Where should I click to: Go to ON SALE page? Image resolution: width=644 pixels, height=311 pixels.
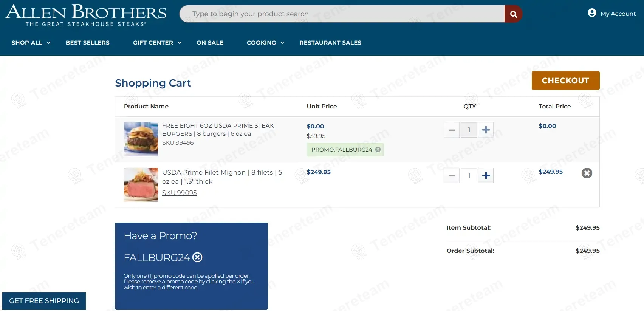(210, 43)
